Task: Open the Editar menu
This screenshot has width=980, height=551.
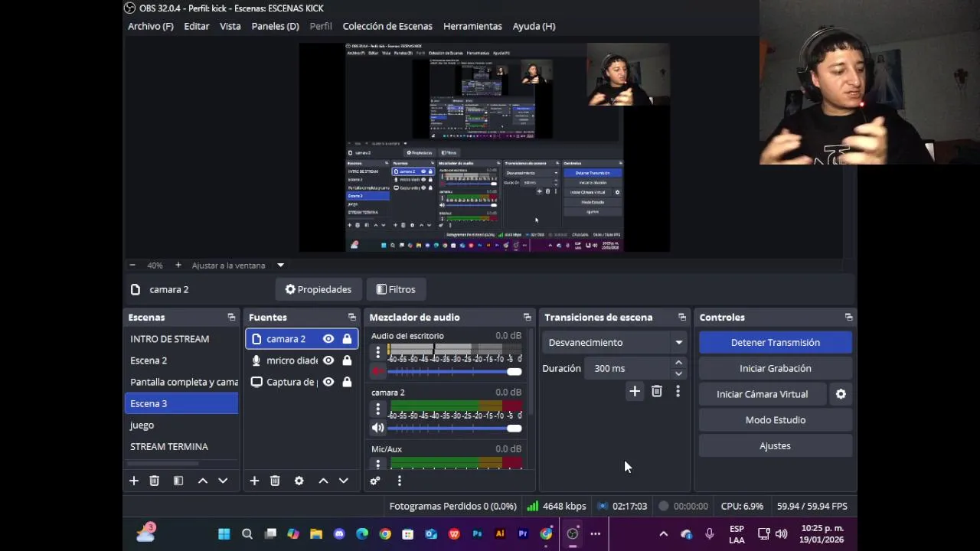Action: point(197,26)
